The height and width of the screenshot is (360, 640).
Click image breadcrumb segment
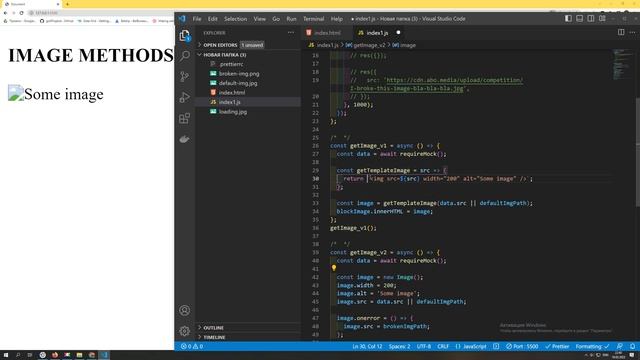pos(404,45)
